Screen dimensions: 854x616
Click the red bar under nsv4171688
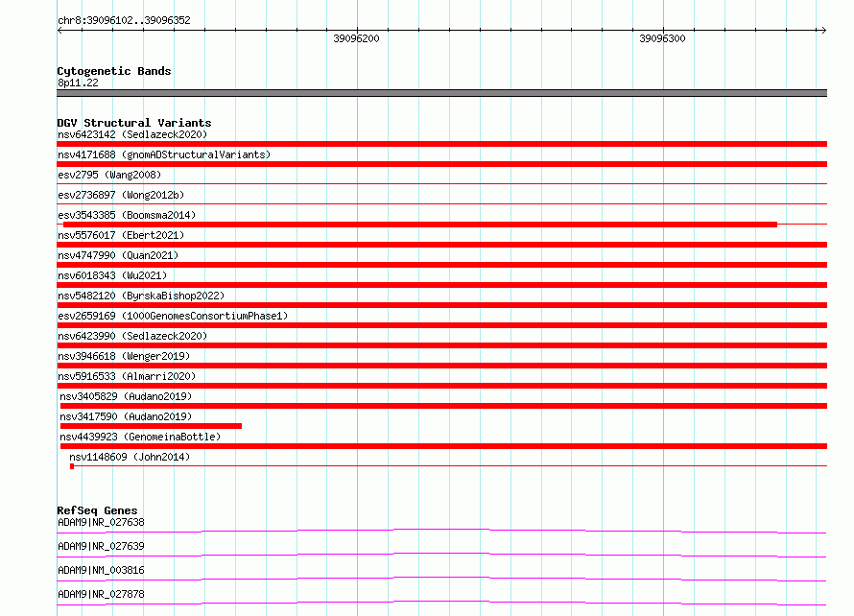[441, 164]
